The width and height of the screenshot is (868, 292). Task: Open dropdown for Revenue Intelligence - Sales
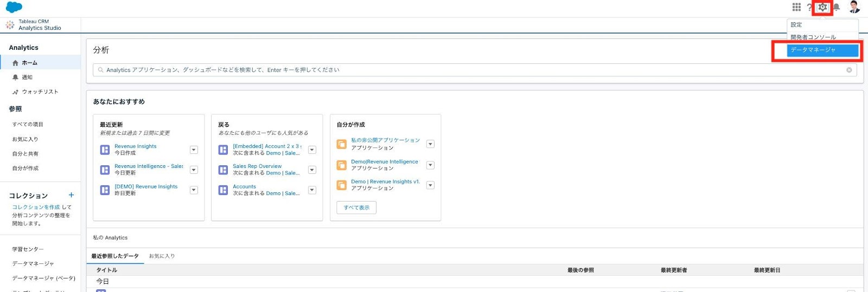point(194,170)
